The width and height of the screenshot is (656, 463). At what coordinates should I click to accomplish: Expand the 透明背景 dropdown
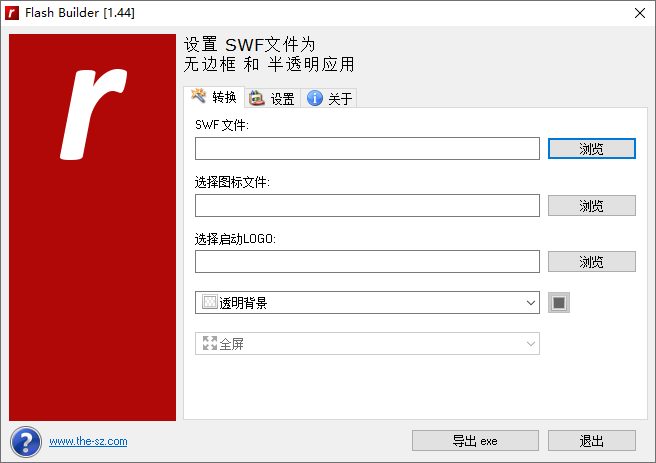coord(367,302)
